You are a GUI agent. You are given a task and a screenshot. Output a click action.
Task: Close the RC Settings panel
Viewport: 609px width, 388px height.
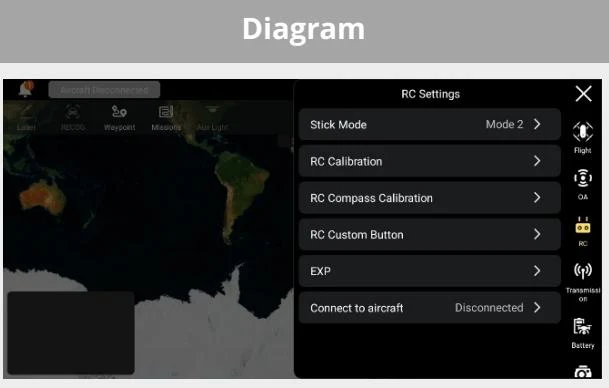tap(583, 94)
